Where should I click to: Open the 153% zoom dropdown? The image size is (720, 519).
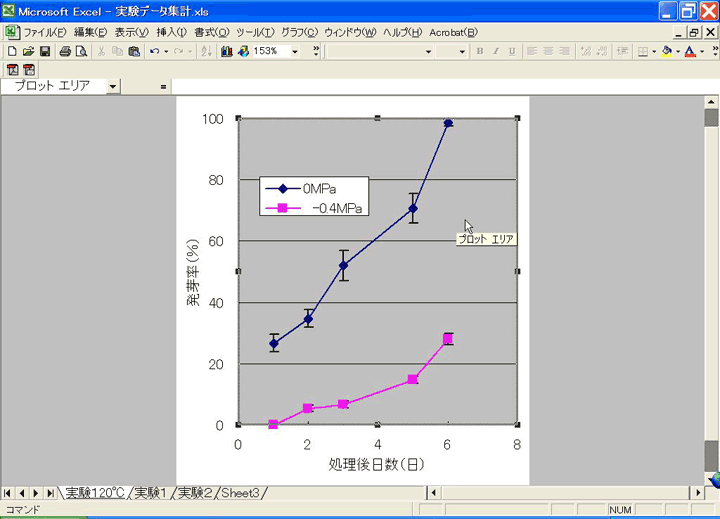[x=294, y=51]
